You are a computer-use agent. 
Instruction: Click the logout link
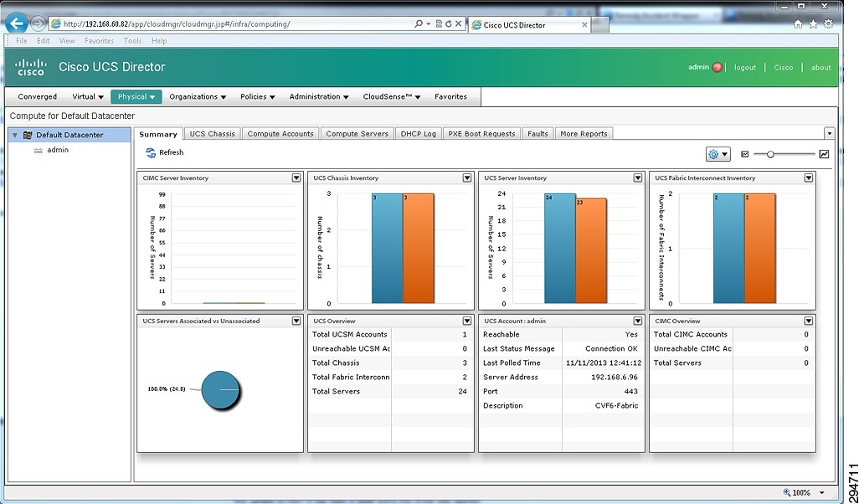tap(745, 67)
